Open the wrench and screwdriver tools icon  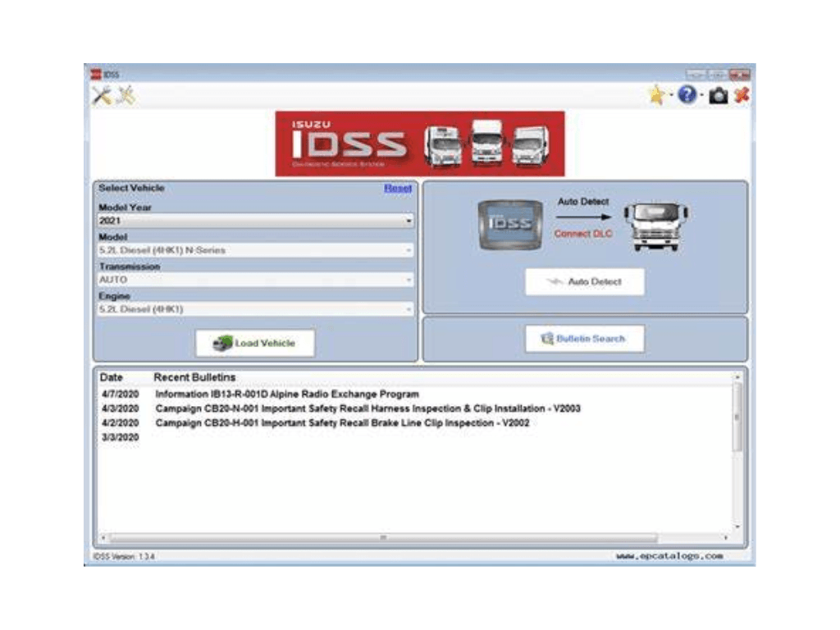pyautogui.click(x=102, y=96)
